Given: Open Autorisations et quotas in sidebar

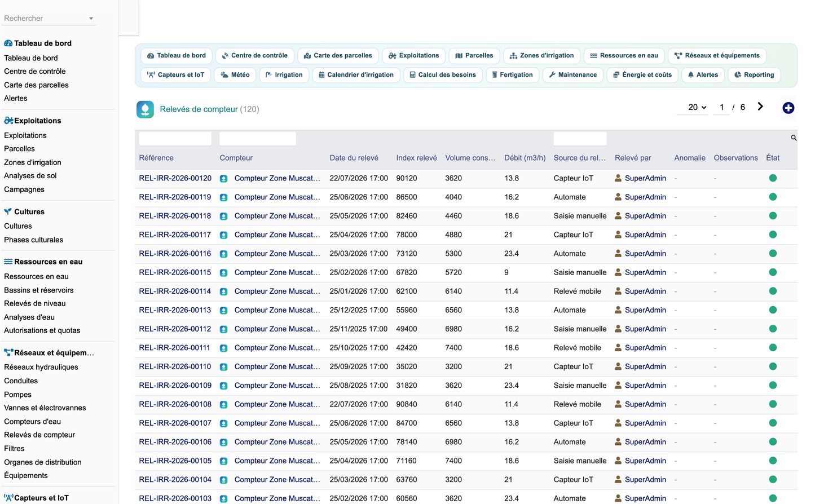Looking at the screenshot, I should 42,331.
